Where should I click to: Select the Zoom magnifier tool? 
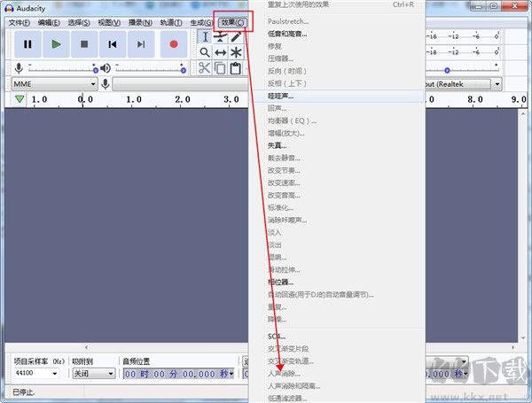(205, 52)
